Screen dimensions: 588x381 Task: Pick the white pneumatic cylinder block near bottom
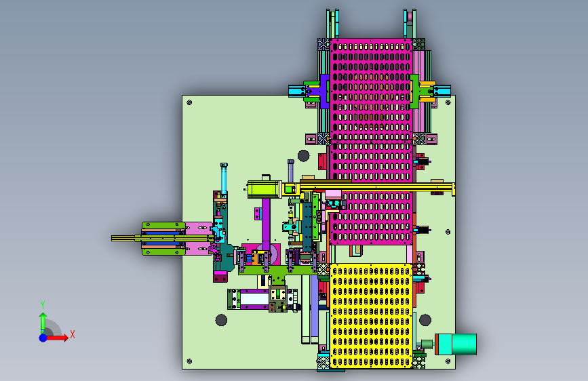(254, 299)
